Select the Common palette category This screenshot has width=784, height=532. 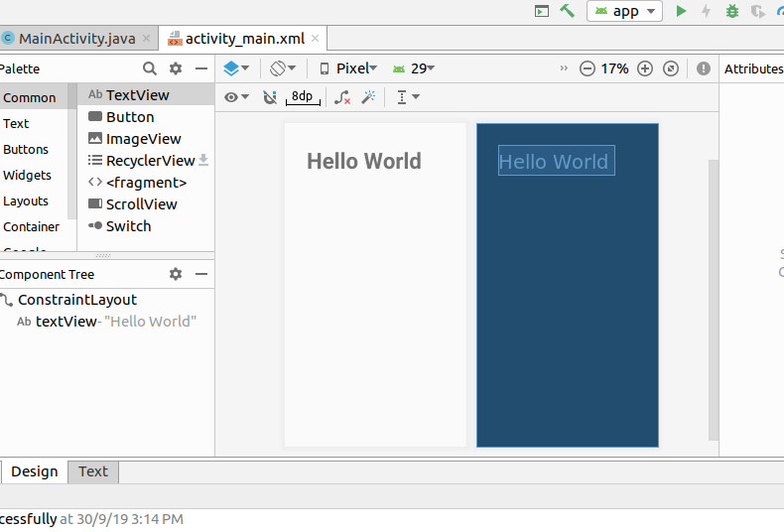[34, 97]
